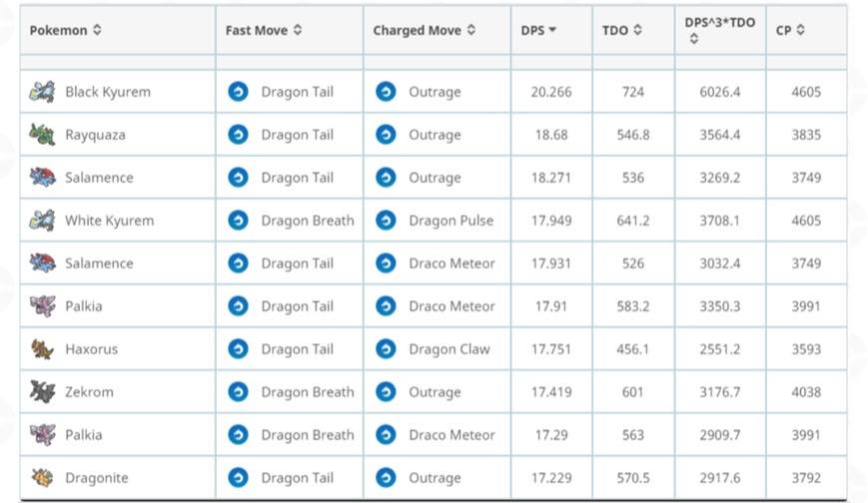
Task: Click the White Kyurem sprite icon
Action: [x=42, y=221]
